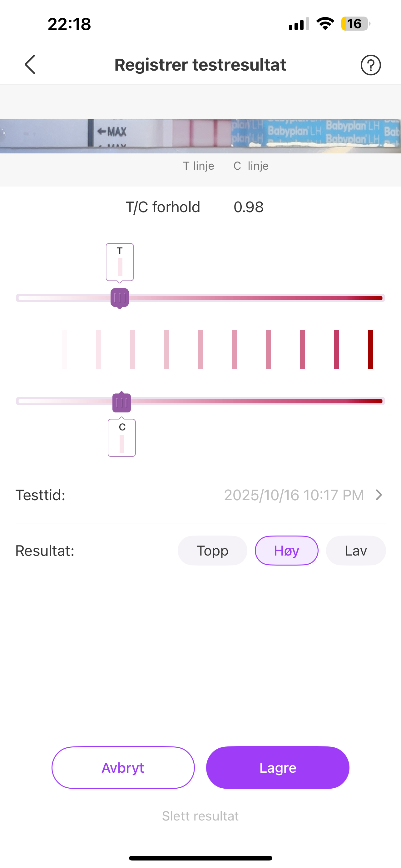Click the T line slider handle
The image size is (401, 868).
120,298
